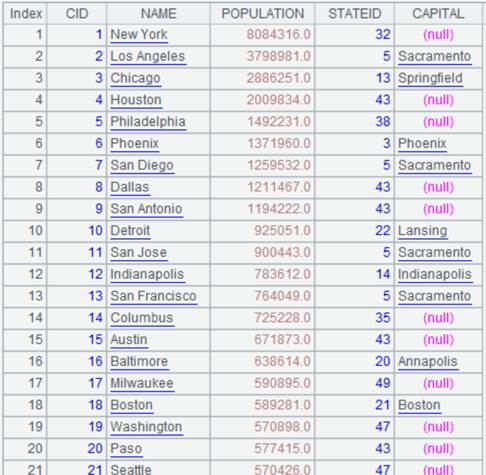Image resolution: width=486 pixels, height=475 pixels.
Task: Open the San Francisco name link
Action: (154, 296)
